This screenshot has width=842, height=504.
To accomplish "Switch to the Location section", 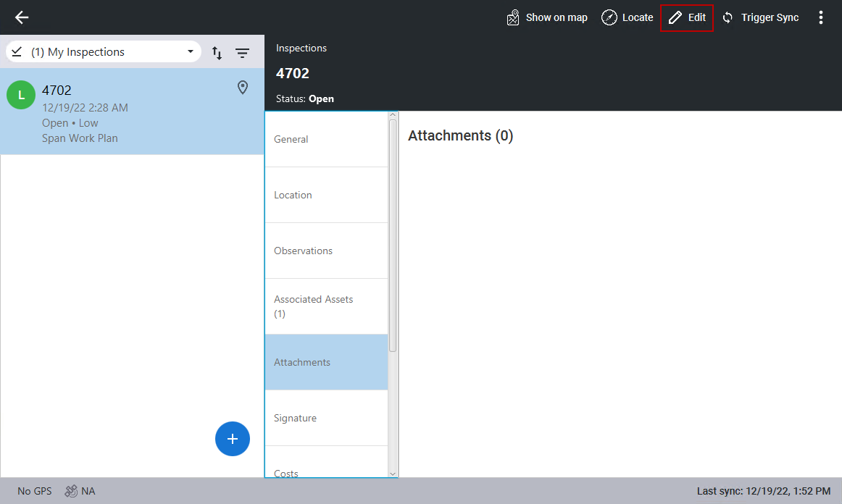I will coord(326,195).
